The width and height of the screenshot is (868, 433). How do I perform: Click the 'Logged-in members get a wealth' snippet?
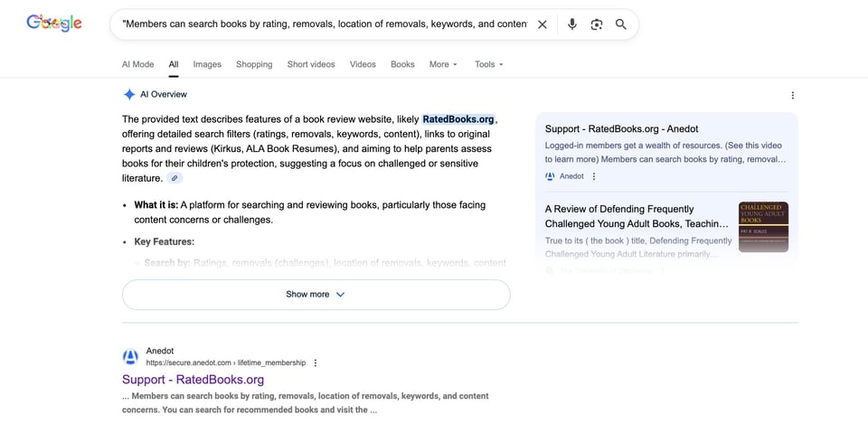point(665,152)
